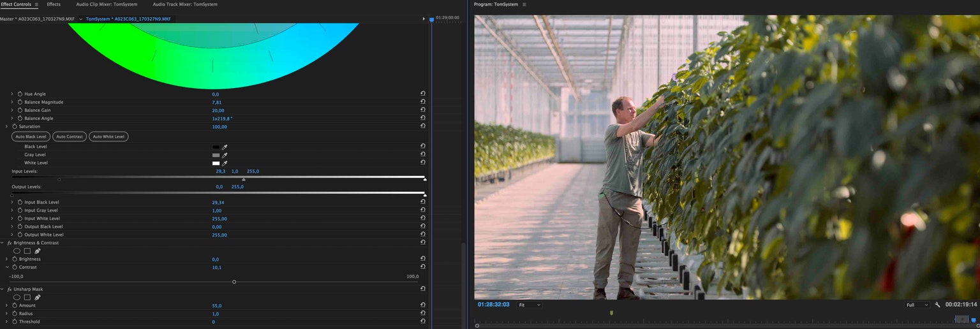Pick White Level with eyedropper
This screenshot has height=329, width=980.
pyautogui.click(x=225, y=163)
